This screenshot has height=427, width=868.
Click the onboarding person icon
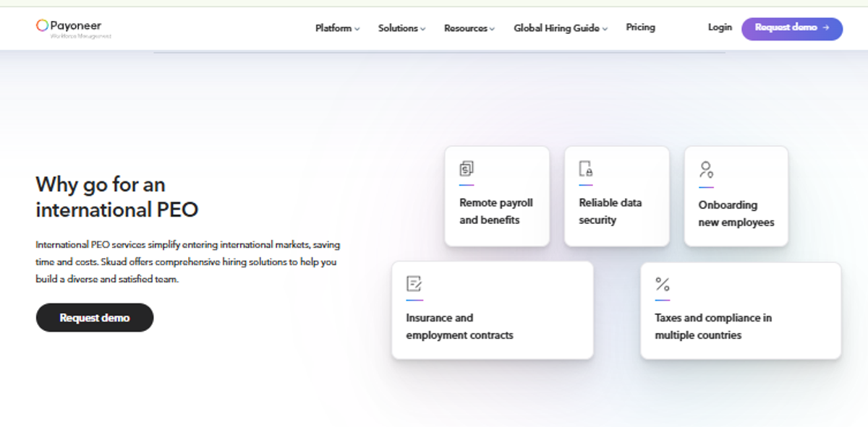(x=706, y=170)
